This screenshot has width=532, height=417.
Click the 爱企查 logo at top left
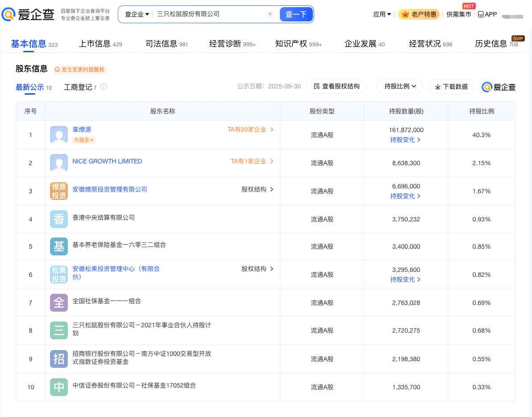point(28,14)
